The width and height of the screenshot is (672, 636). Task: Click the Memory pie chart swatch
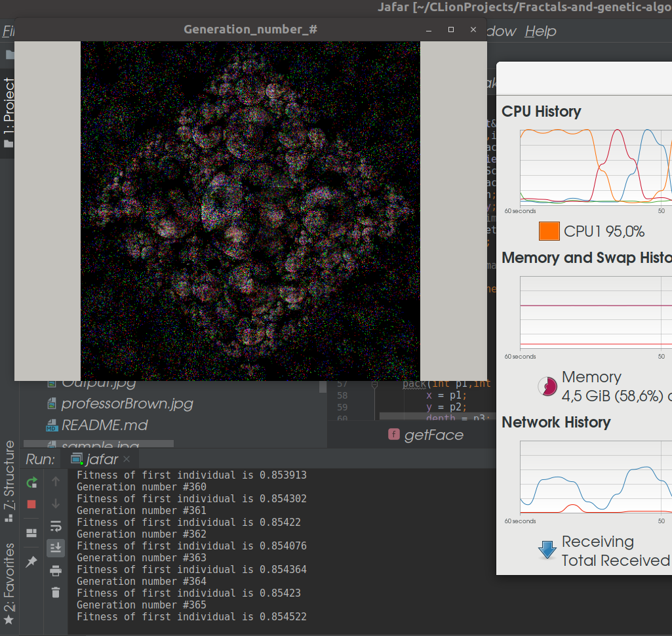[x=547, y=386]
